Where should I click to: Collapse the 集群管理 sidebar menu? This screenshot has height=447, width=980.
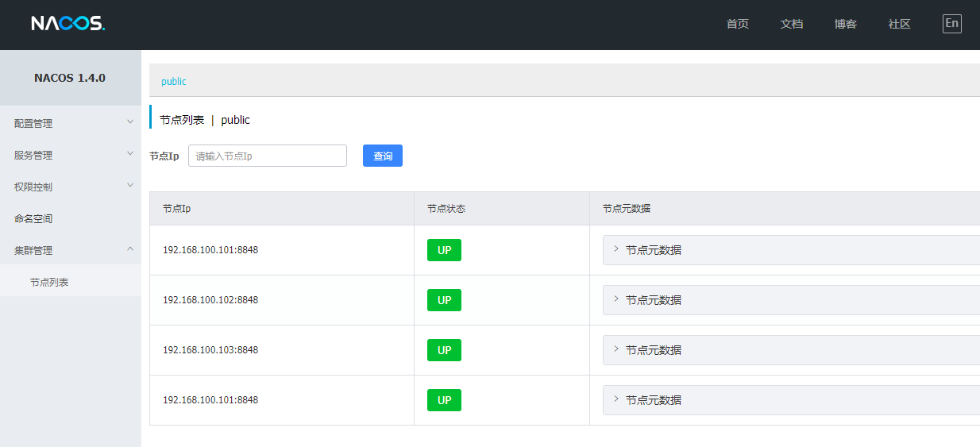coord(70,250)
